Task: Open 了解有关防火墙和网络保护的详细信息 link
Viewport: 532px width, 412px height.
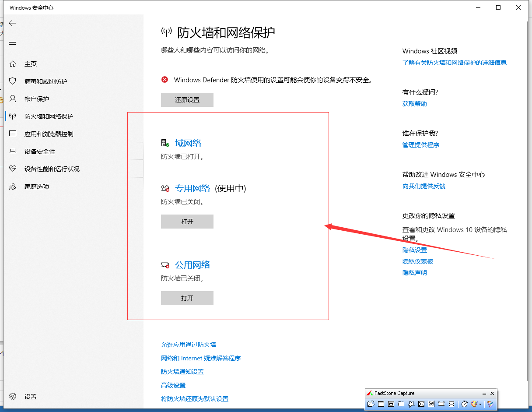Action: (455, 63)
